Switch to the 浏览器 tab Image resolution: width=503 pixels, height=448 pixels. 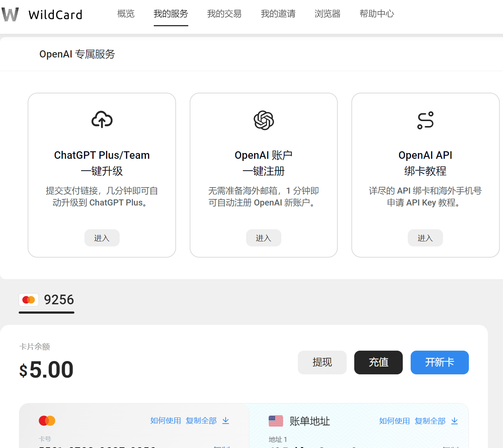327,14
